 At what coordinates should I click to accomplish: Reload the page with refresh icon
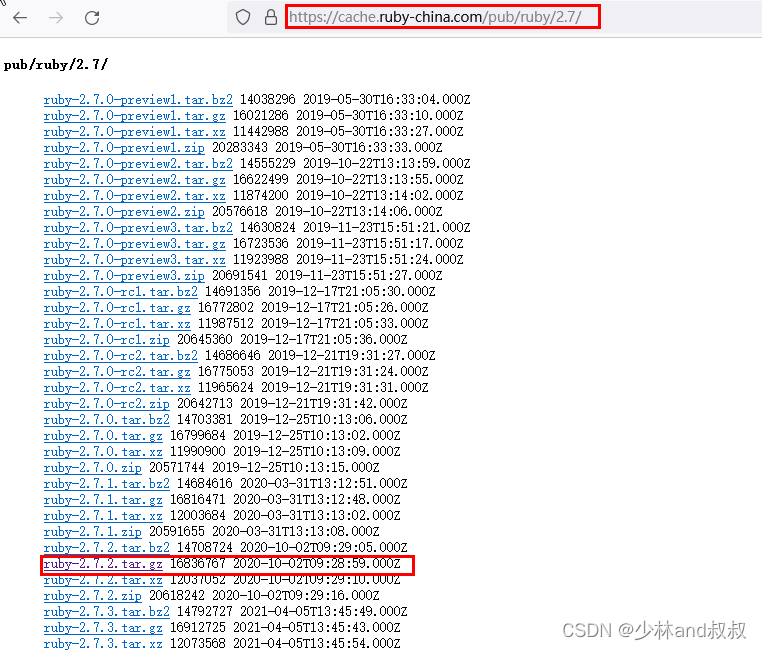[x=92, y=18]
